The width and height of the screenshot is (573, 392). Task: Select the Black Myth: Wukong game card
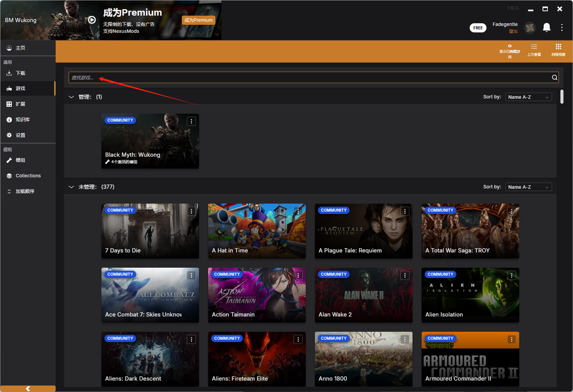tap(150, 141)
